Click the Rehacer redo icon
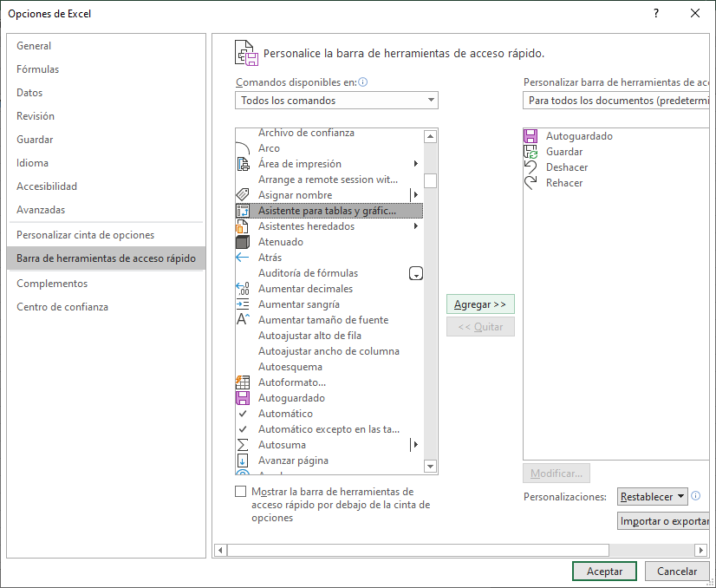Viewport: 716px width, 588px height. (530, 183)
